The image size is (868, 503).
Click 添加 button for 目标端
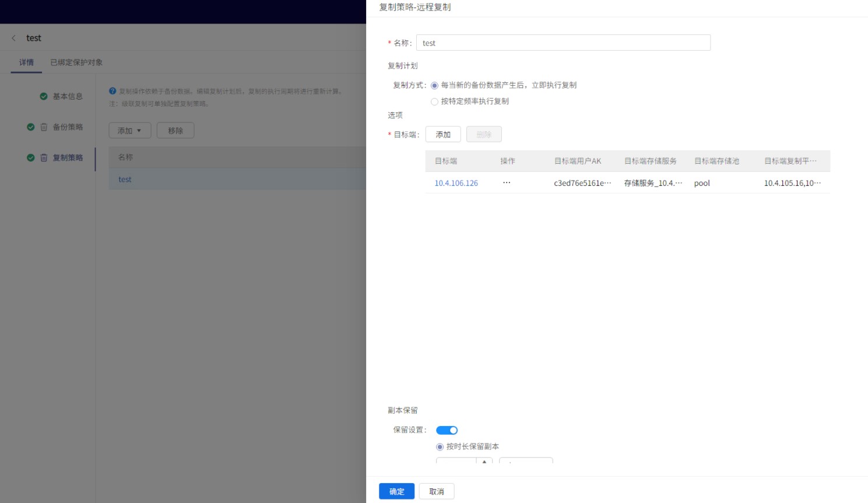(443, 135)
